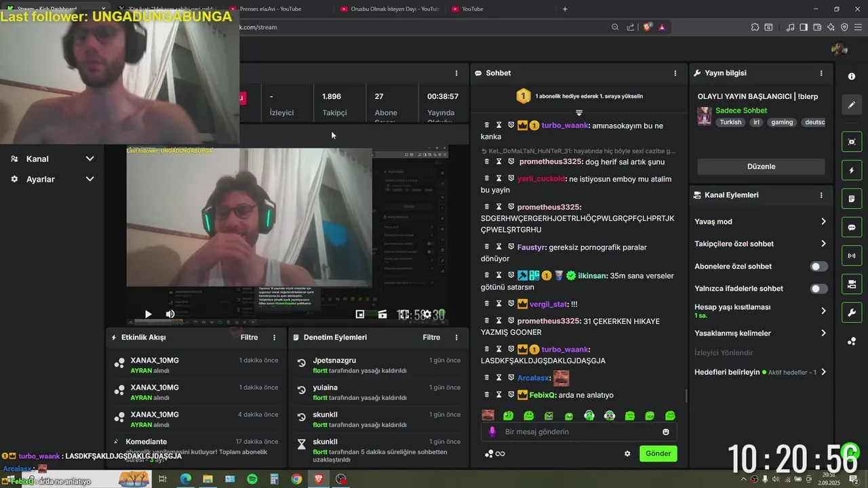Ban FebixQ with shield icon
Viewport: 868px width, 488px height.
(x=511, y=394)
